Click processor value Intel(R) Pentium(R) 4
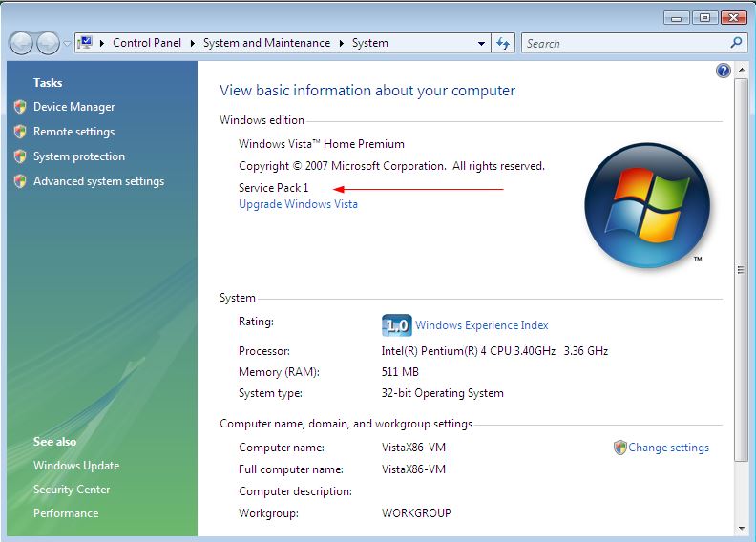Image resolution: width=756 pixels, height=542 pixels. coord(494,351)
